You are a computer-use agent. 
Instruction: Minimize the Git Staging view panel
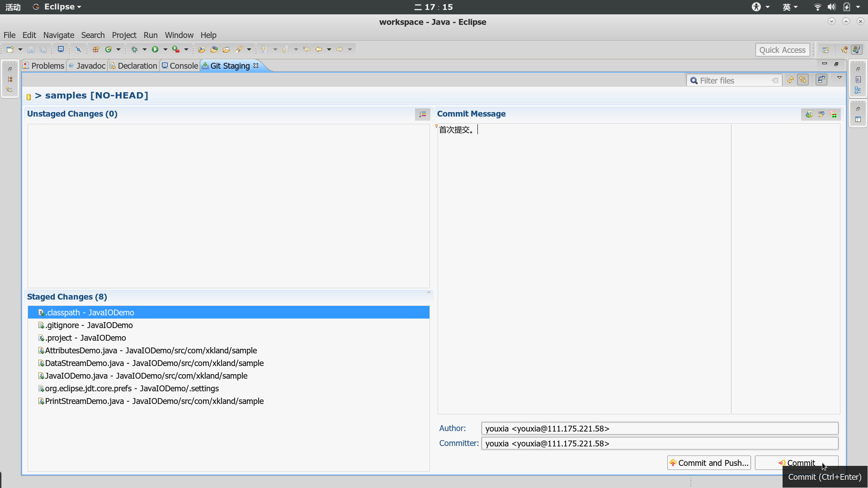pos(825,64)
